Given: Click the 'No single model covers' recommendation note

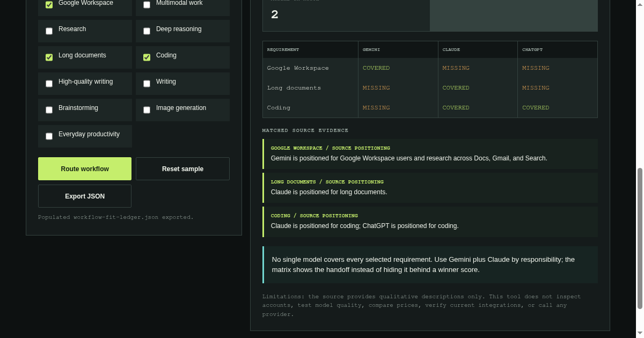Looking at the screenshot, I should [430, 264].
